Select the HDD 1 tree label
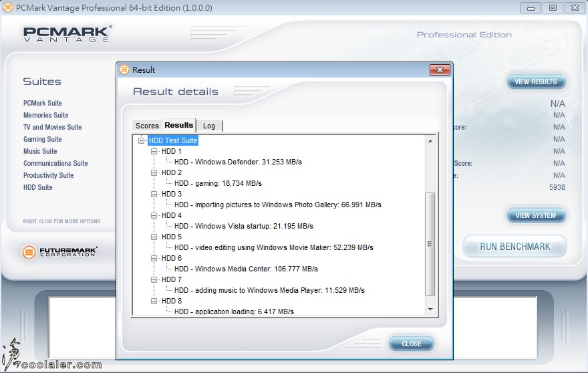 tap(171, 151)
